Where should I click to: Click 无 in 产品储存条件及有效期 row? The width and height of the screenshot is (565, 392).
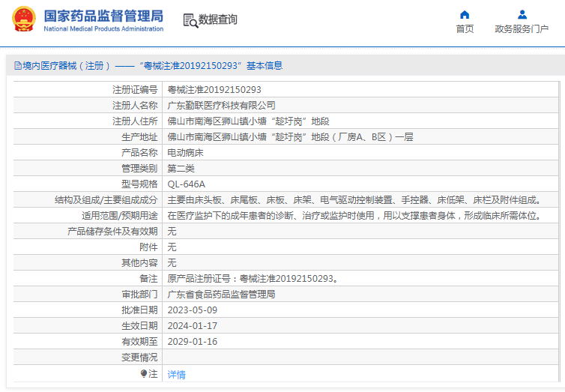pyautogui.click(x=172, y=232)
